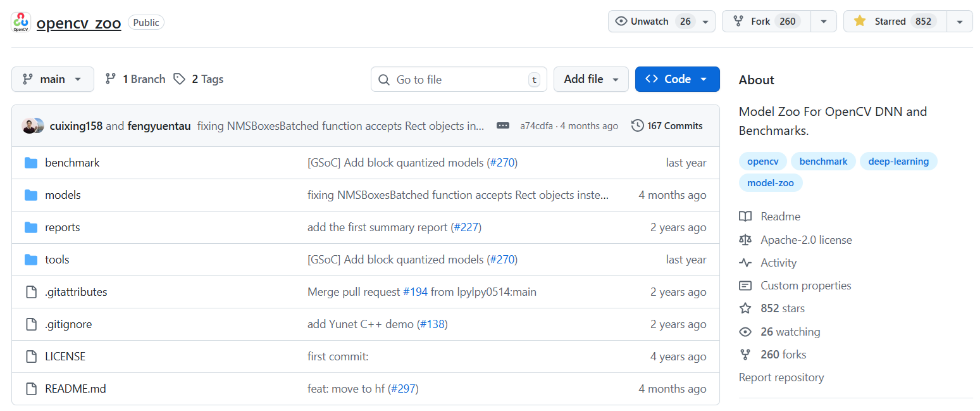The width and height of the screenshot is (980, 411).
Task: Click the Report repository link
Action: tap(781, 377)
